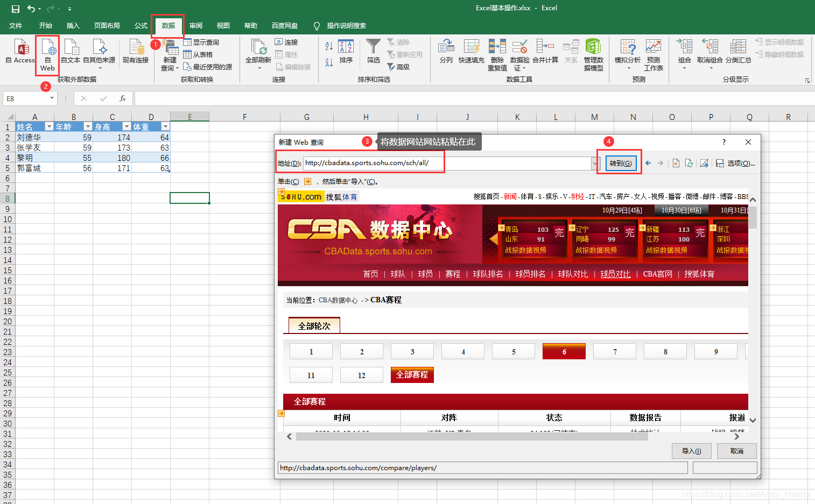Sort ascending with the A-Z icon
Image resolution: width=815 pixels, height=504 pixels.
coord(329,47)
